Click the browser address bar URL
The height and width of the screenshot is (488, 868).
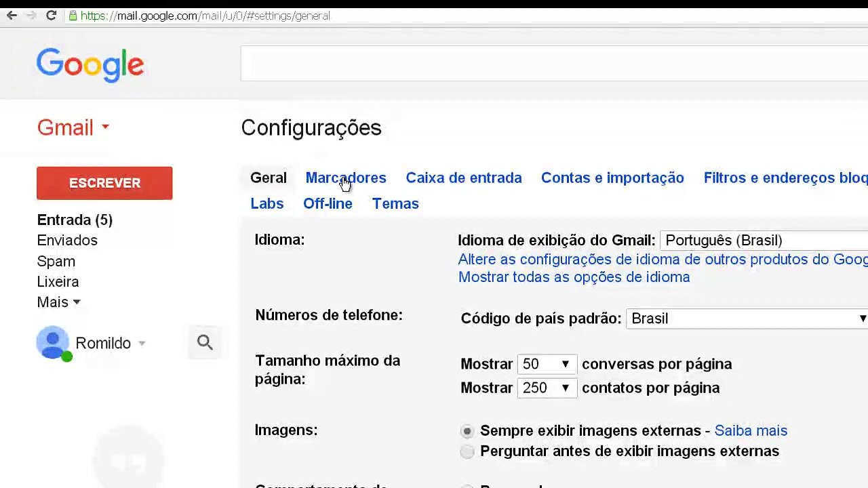click(205, 16)
